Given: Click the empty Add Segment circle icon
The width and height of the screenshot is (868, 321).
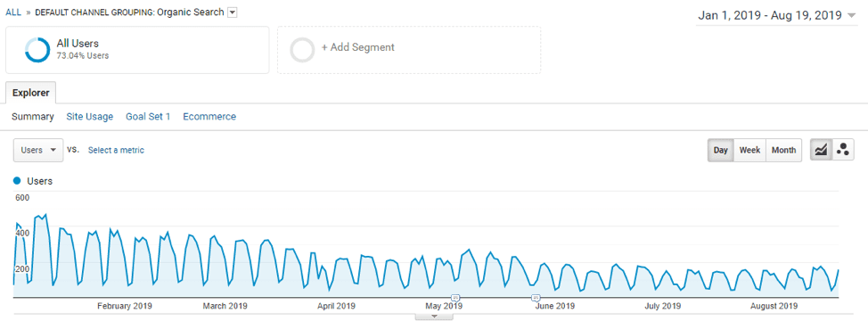Looking at the screenshot, I should click(x=303, y=50).
